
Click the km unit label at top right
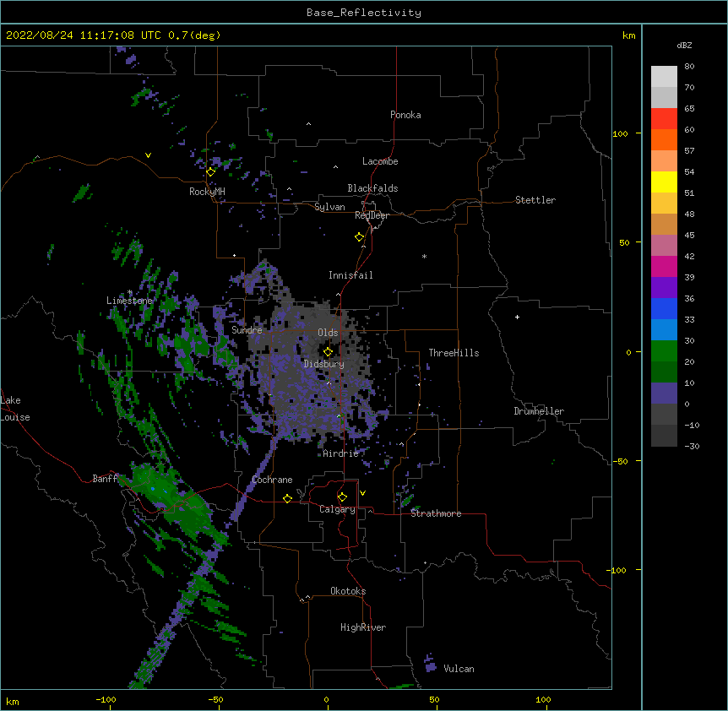coord(628,35)
